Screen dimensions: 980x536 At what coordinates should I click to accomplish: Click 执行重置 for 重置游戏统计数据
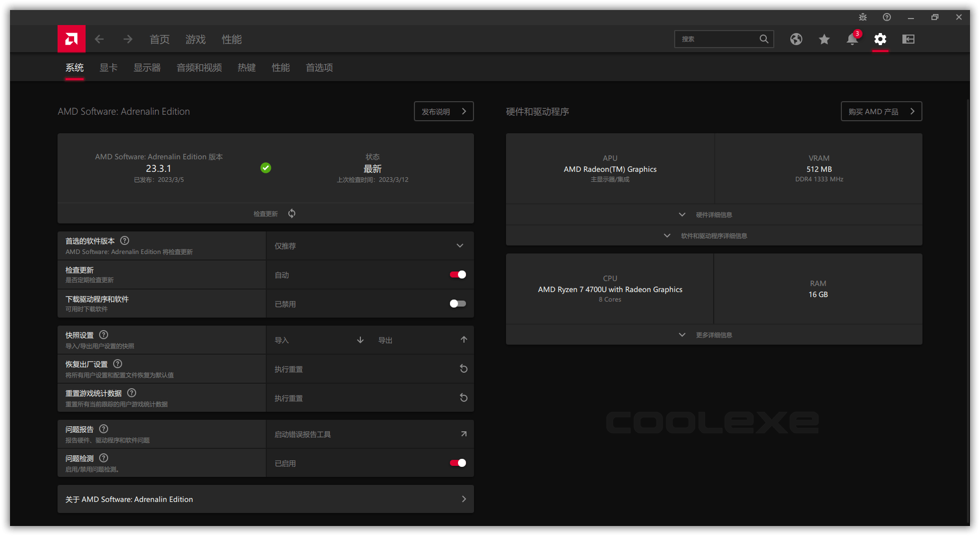(289, 398)
